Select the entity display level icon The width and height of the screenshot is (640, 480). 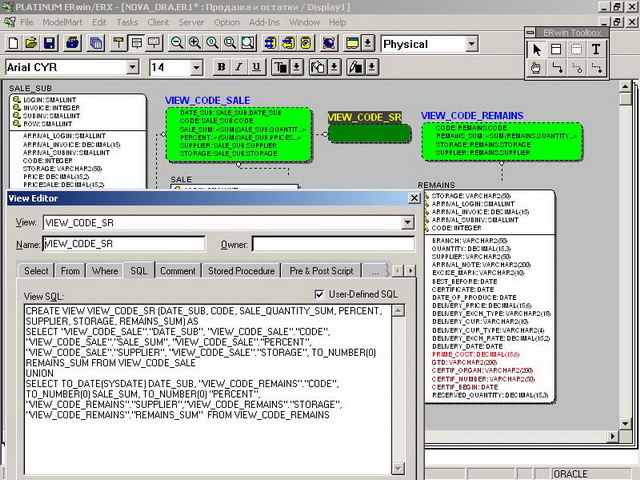[118, 43]
